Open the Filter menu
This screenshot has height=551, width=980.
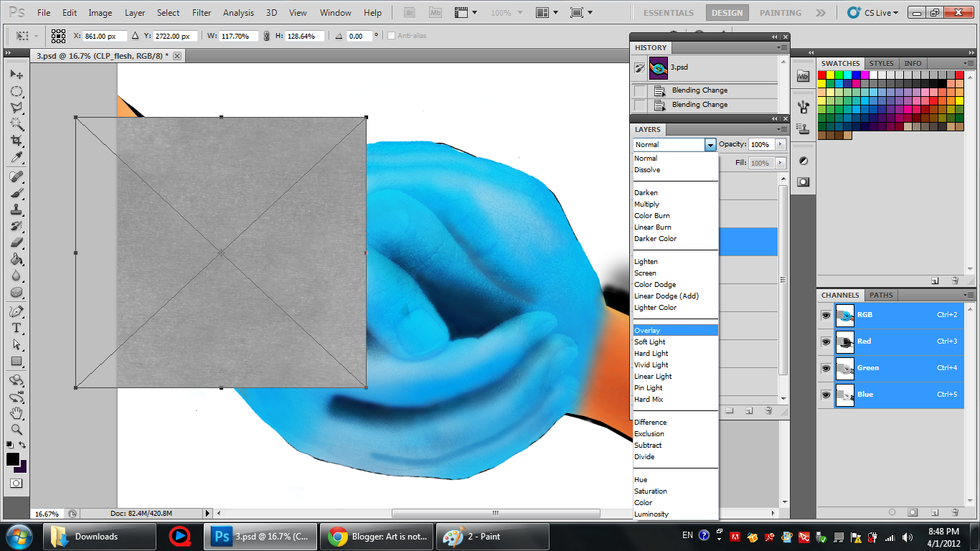(x=202, y=13)
